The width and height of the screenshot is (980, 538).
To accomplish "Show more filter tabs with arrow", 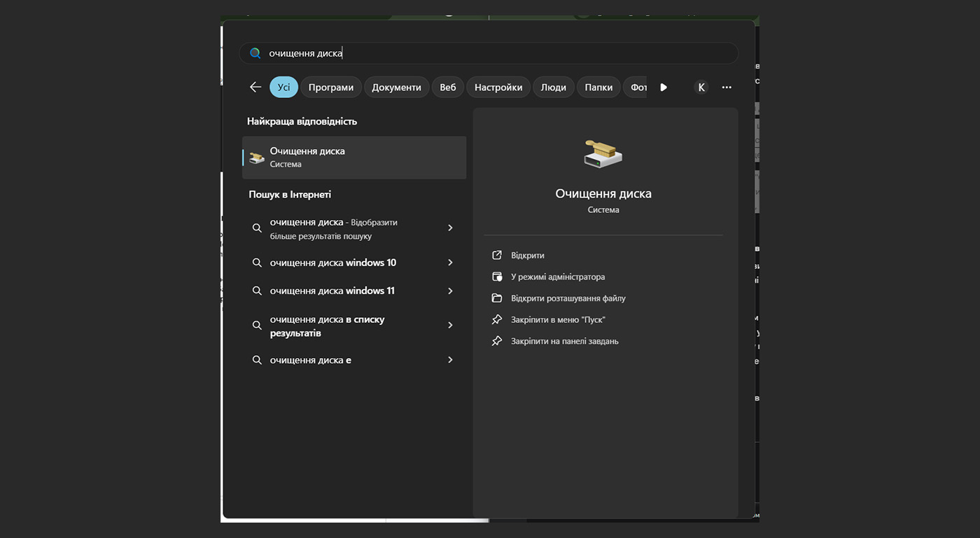I will coord(664,87).
